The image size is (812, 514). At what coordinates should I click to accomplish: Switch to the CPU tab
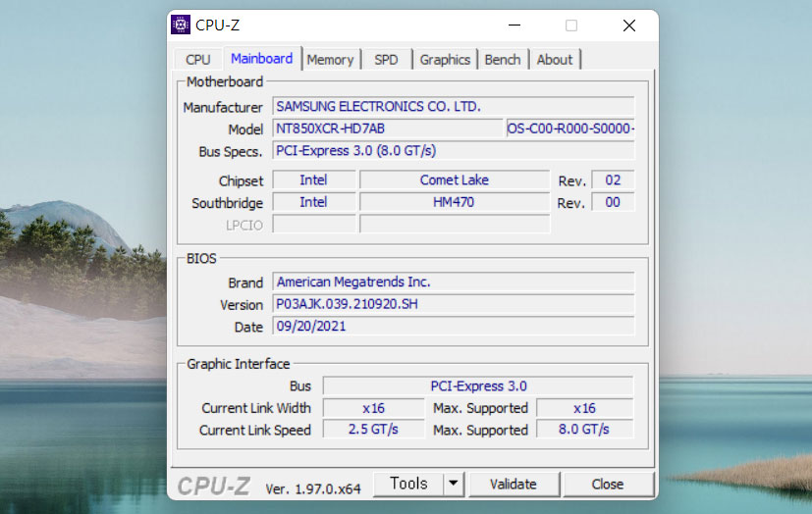coord(197,60)
